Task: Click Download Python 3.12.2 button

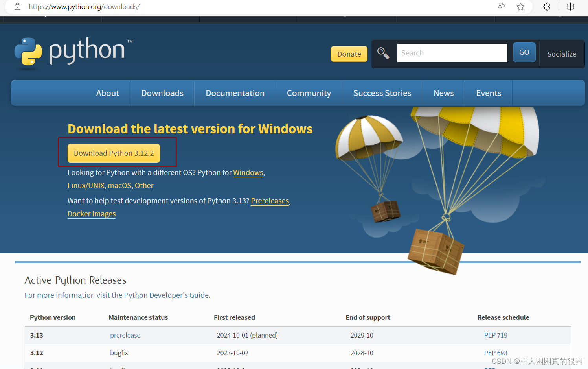Action: click(x=114, y=153)
